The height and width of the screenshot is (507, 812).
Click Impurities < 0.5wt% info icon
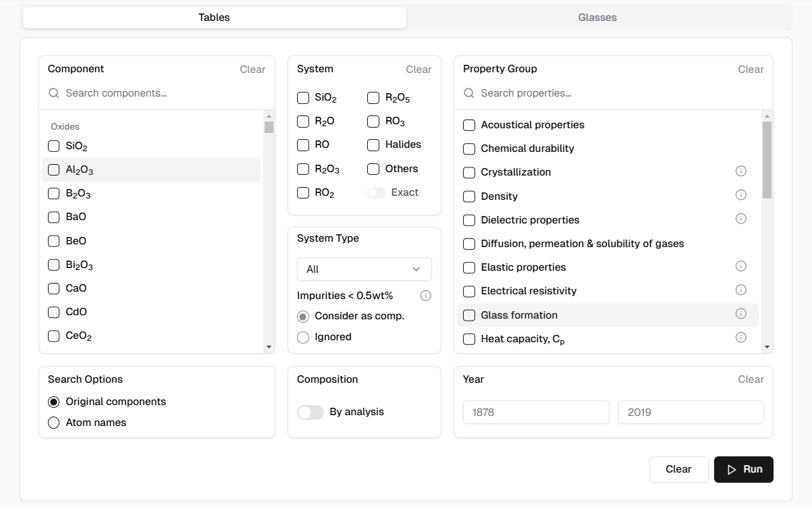(426, 296)
